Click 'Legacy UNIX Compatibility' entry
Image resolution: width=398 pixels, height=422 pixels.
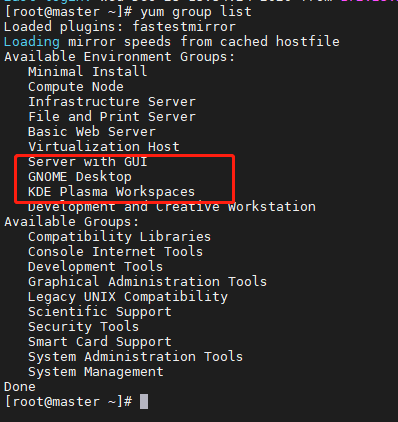[128, 297]
